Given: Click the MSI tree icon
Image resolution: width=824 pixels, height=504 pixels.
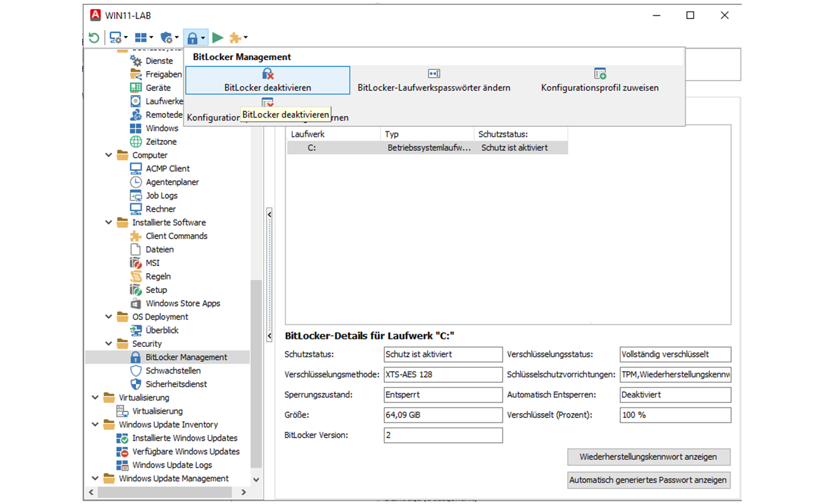Looking at the screenshot, I should point(135,263).
